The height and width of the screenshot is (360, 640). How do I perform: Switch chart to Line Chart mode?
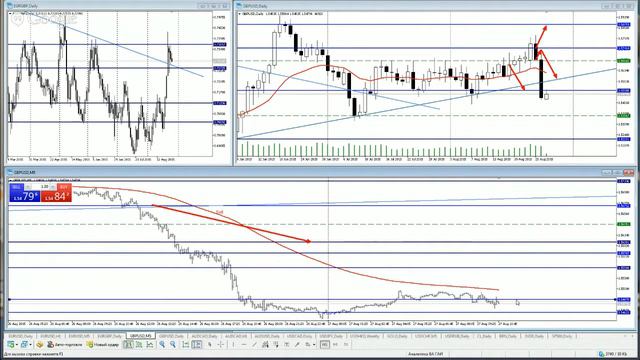(150, 344)
